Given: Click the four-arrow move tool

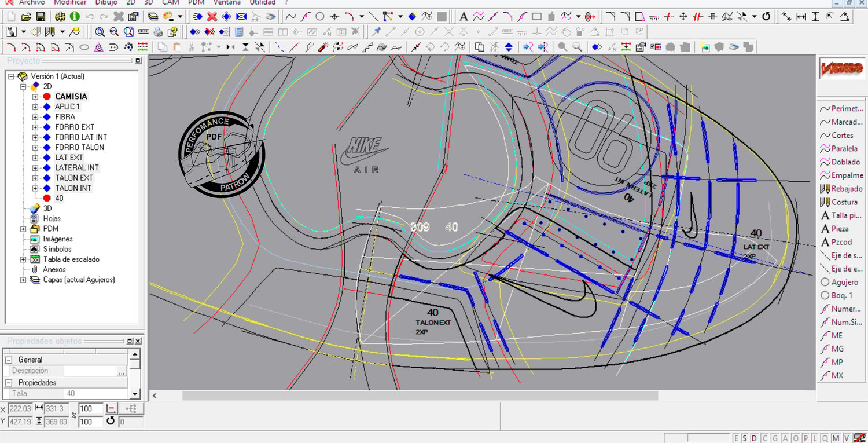Looking at the screenshot, I should pos(683,16).
